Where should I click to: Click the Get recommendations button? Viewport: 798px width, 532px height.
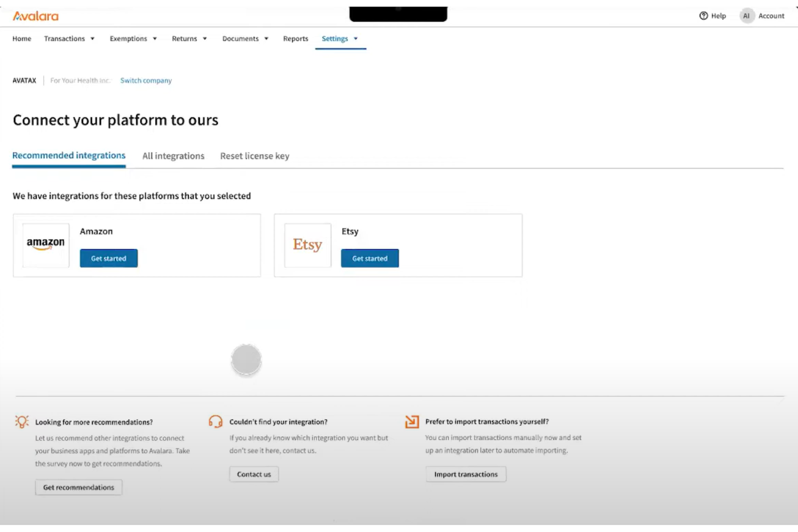(x=78, y=487)
